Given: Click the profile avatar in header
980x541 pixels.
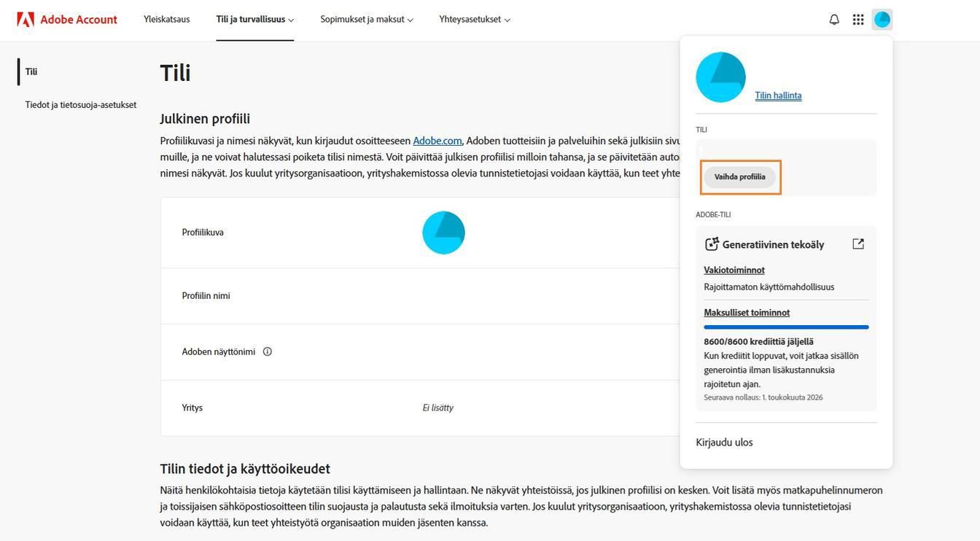Looking at the screenshot, I should [x=882, y=20].
